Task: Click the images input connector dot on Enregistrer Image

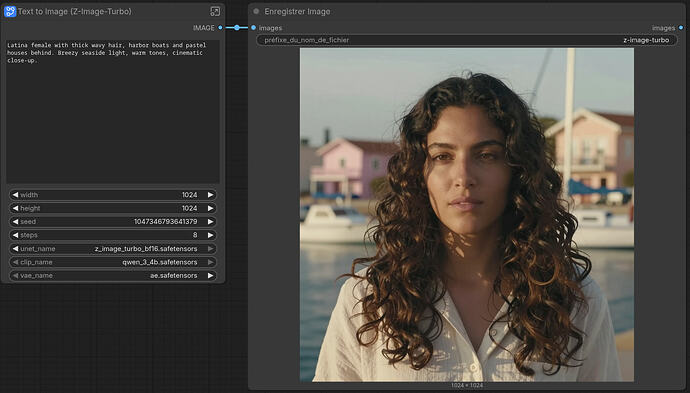Action: [253, 28]
